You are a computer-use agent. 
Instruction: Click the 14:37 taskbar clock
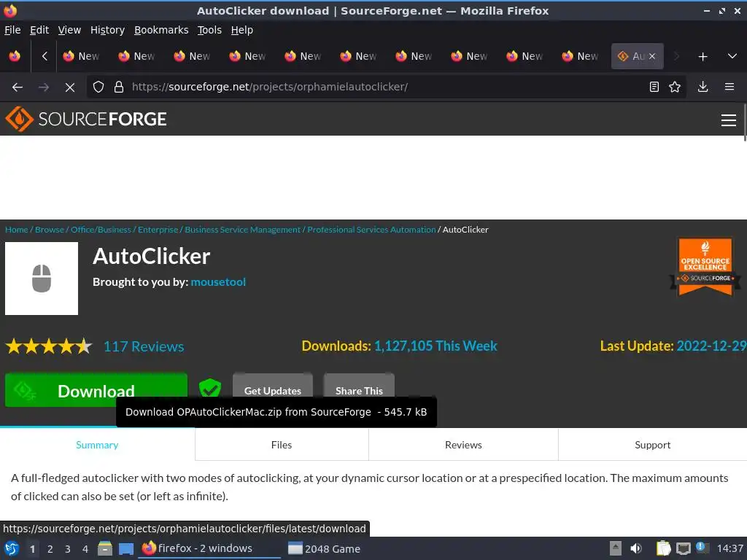[730, 548]
